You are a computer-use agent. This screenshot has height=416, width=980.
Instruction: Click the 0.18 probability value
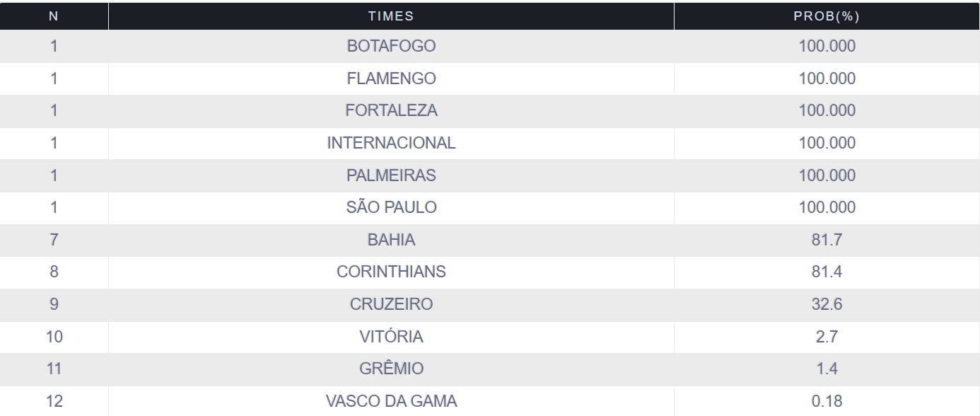click(827, 401)
